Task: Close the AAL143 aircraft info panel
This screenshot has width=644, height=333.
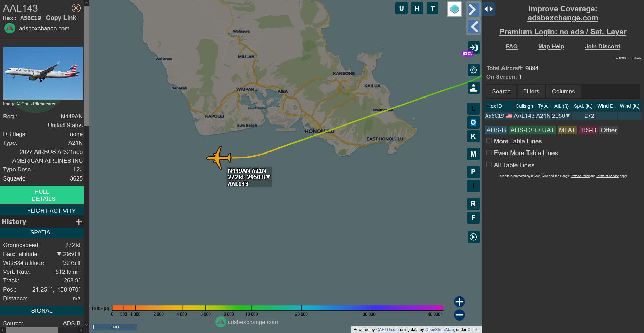Action: (76, 8)
